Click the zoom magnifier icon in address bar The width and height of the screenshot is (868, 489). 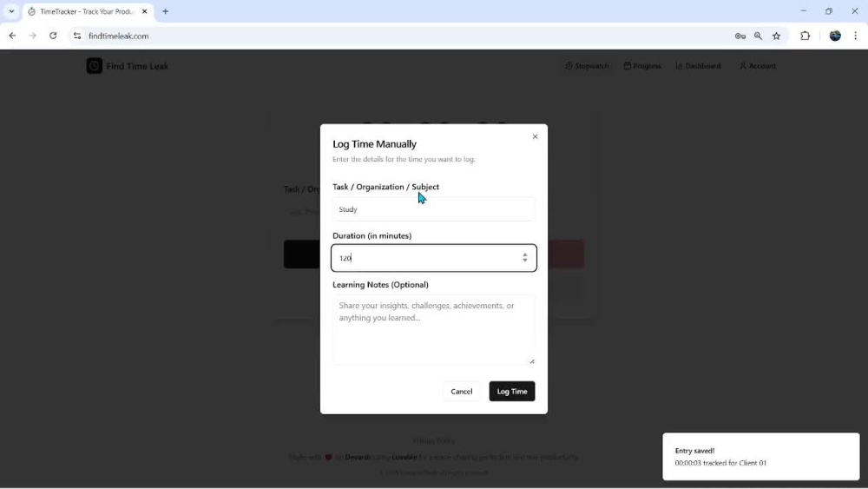point(759,36)
